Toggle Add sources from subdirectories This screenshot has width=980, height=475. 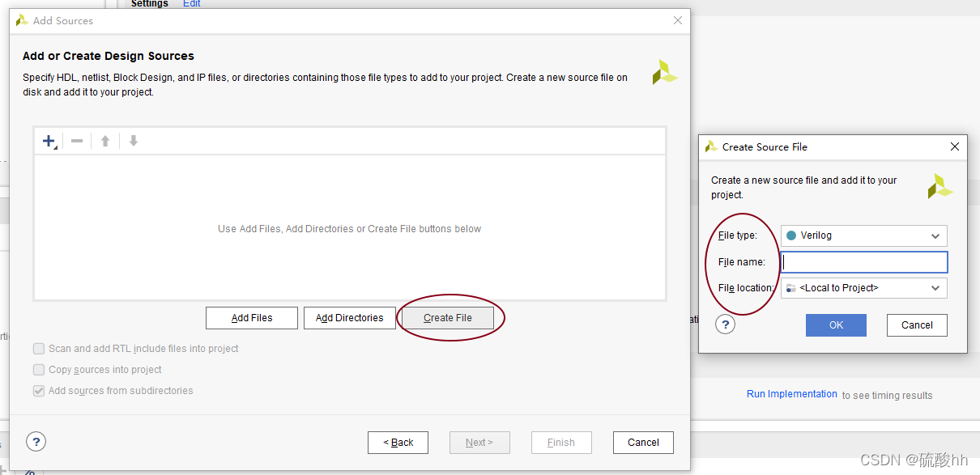39,391
